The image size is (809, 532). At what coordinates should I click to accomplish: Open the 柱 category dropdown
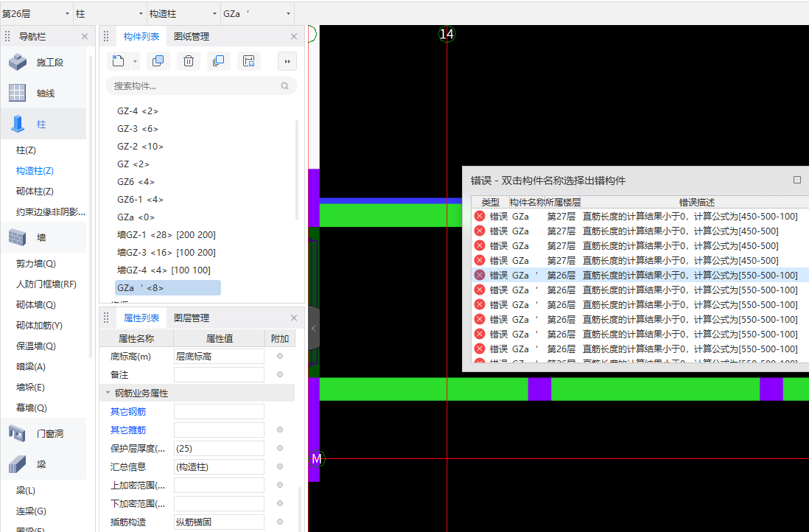[109, 14]
